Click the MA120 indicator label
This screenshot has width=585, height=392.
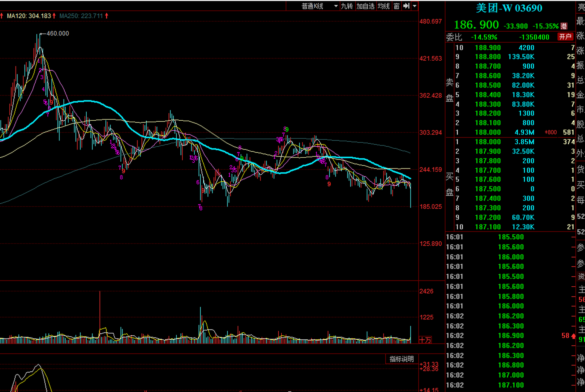pyautogui.click(x=29, y=16)
